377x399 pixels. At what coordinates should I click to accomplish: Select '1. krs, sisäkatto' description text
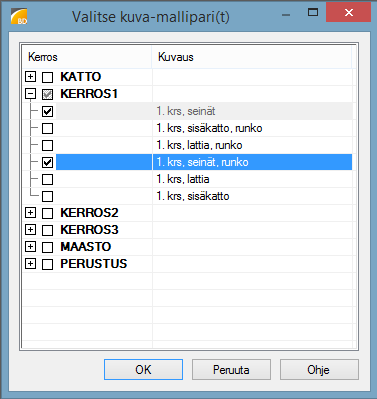(x=193, y=196)
